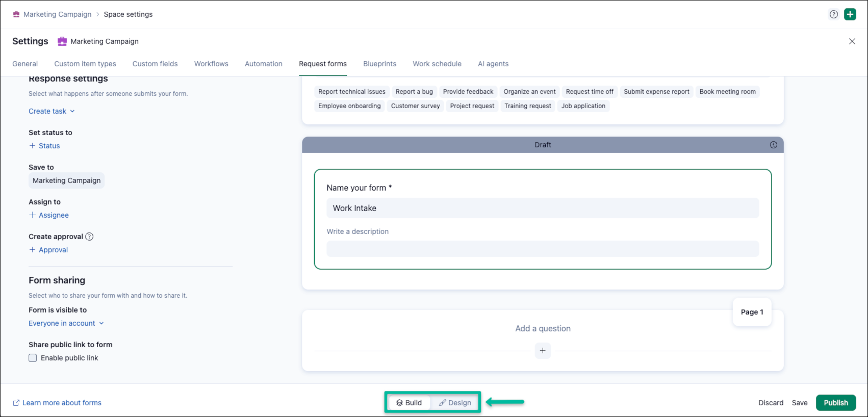Add an Assignee
The height and width of the screenshot is (417, 868).
(48, 215)
